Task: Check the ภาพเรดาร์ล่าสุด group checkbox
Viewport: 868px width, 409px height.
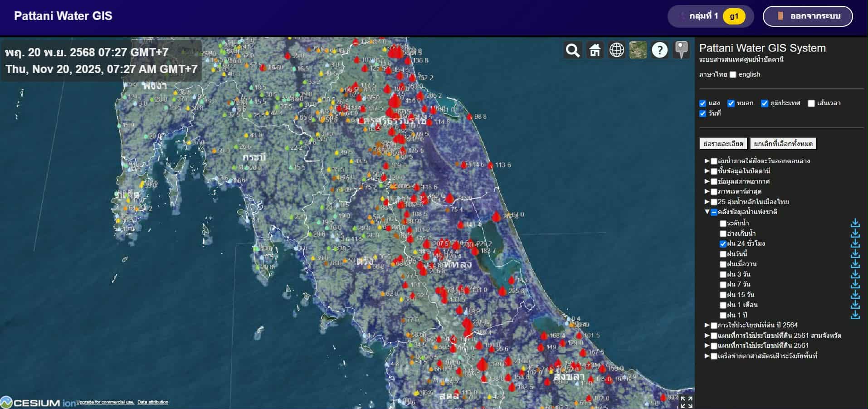Action: pyautogui.click(x=714, y=191)
